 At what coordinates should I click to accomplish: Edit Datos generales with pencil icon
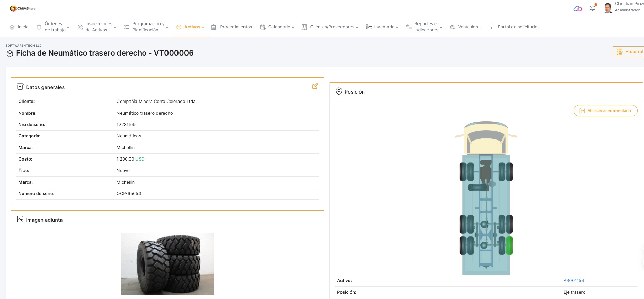coord(315,86)
